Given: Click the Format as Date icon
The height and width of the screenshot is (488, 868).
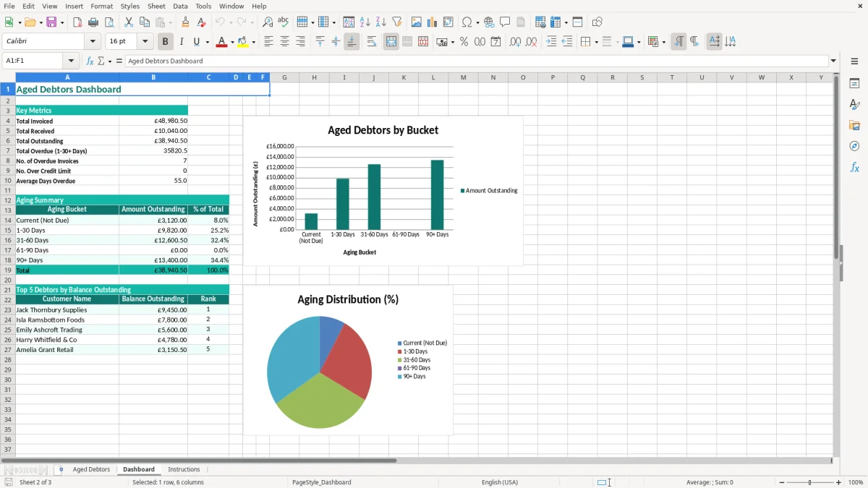Looking at the screenshot, I should (x=496, y=42).
